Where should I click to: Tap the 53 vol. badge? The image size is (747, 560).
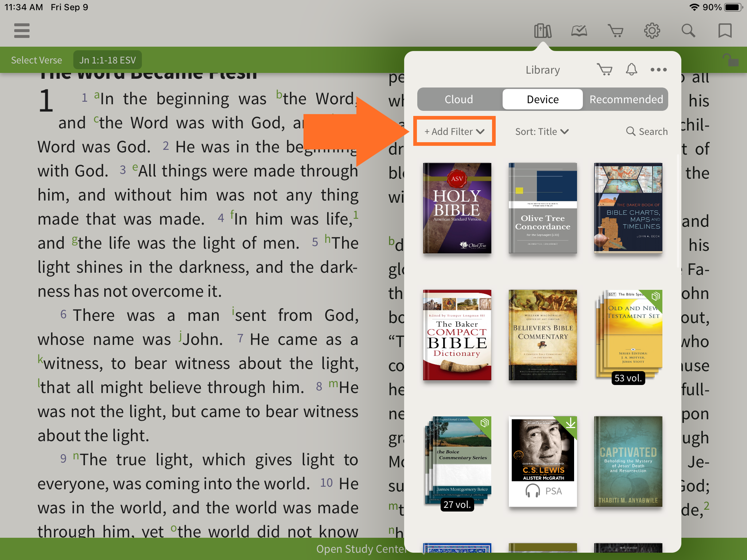[628, 378]
